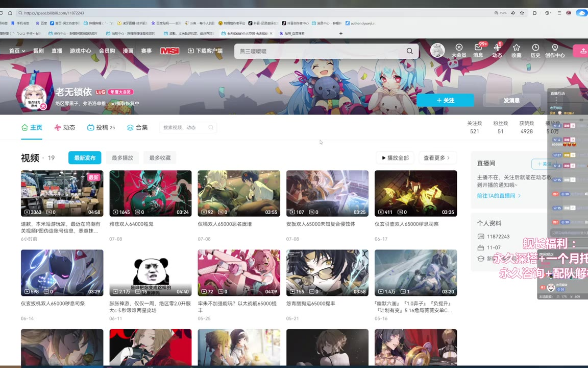
Task: Open the 仪玄引壶双人65000秽息司祭 video thumbnail
Action: click(x=416, y=193)
